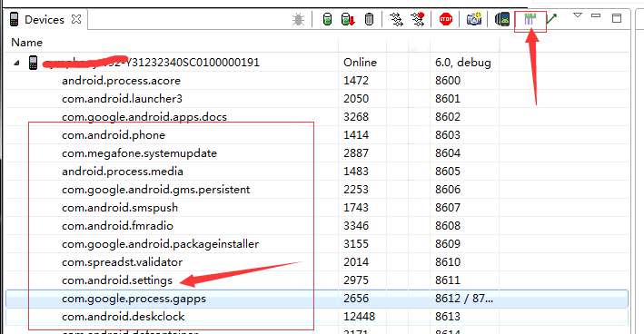Click debug port 8611 cell
The height and width of the screenshot is (334, 644).
(x=448, y=280)
